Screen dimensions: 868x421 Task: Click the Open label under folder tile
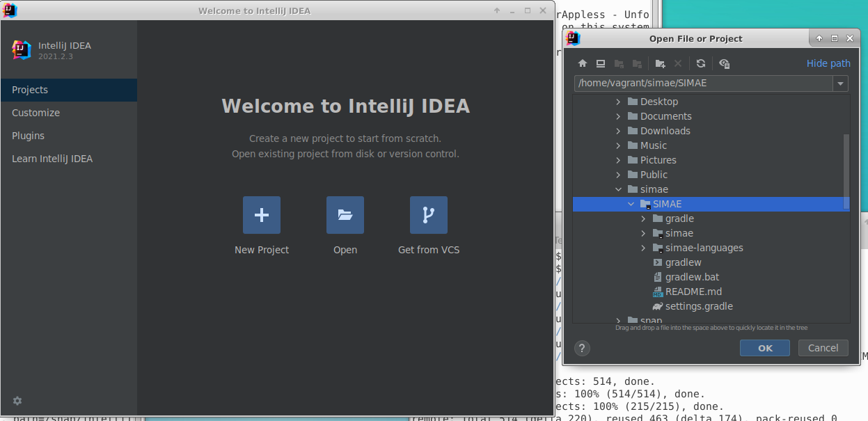345,250
